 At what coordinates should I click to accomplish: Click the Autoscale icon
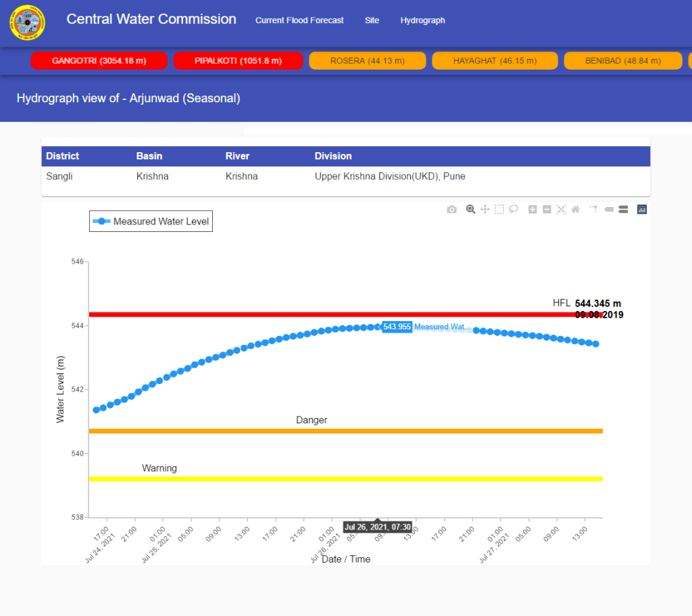[x=561, y=210]
